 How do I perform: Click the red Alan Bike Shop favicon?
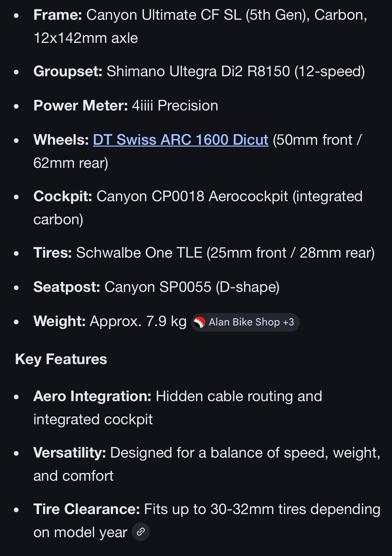[199, 323]
